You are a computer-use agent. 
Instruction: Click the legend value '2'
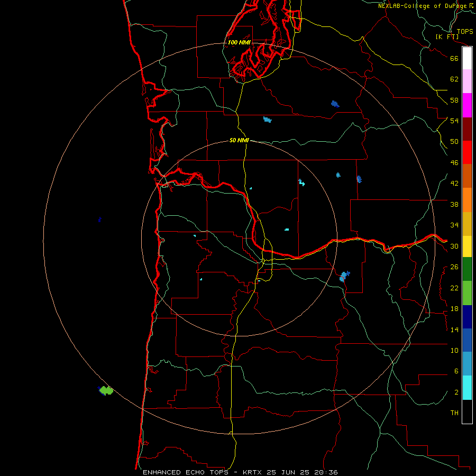[x=456, y=392]
